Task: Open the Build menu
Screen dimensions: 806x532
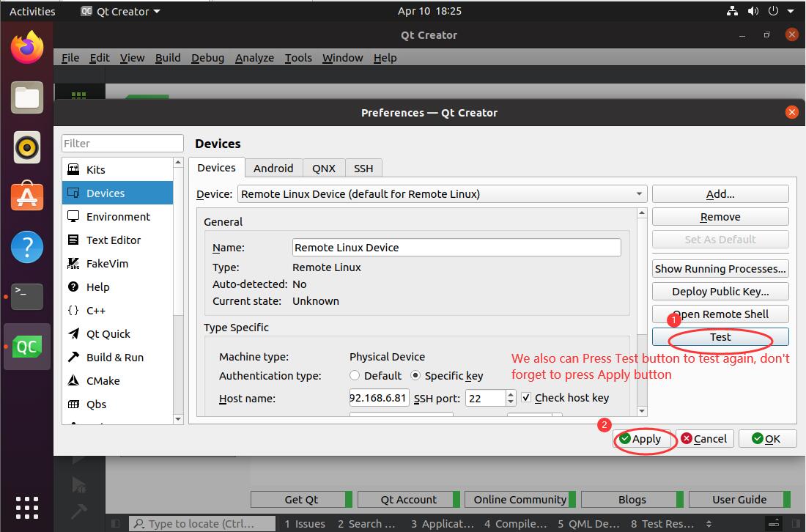Action: click(168, 58)
